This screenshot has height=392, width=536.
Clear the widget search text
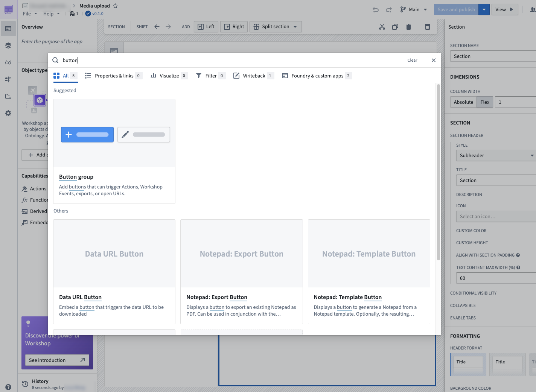click(412, 60)
